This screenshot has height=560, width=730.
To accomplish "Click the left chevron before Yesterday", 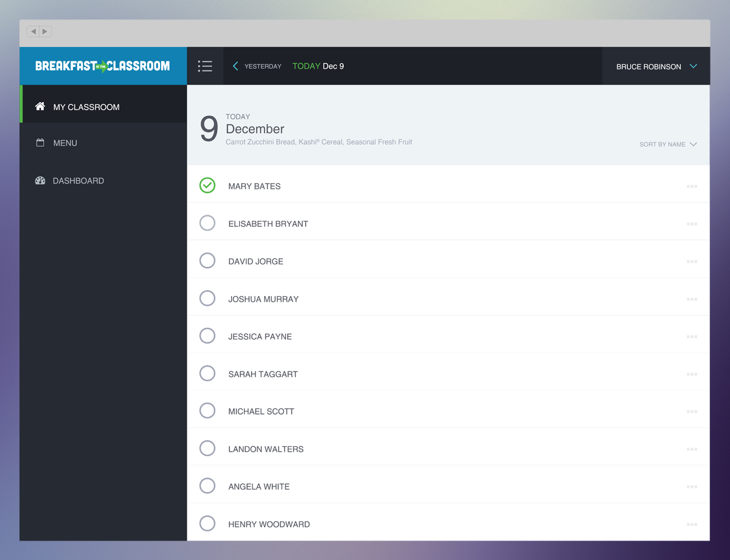I will coord(235,66).
